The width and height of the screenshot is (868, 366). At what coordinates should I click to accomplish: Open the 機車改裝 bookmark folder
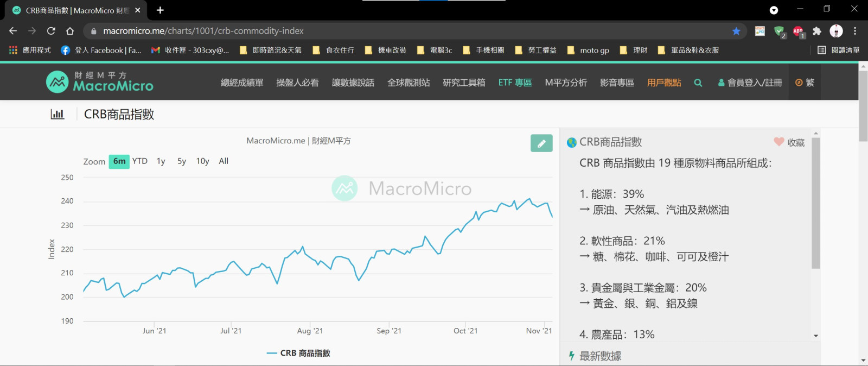[x=386, y=50]
